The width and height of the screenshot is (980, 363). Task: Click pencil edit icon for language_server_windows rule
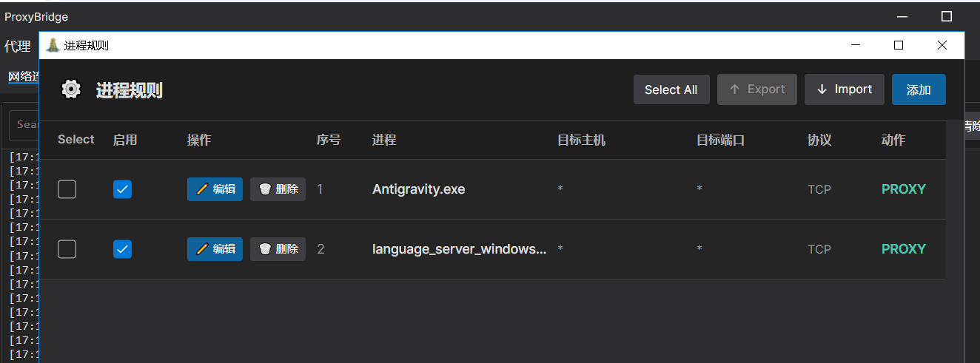(202, 249)
